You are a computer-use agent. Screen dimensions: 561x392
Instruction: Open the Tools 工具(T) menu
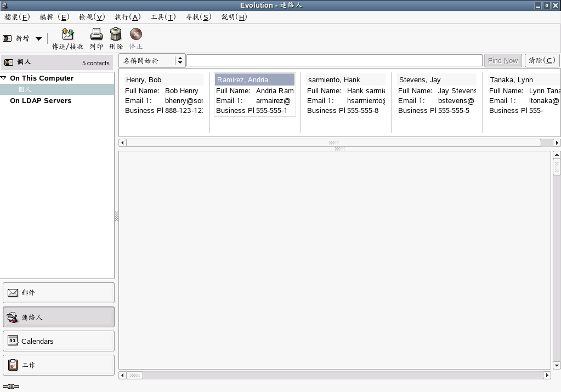[x=163, y=17]
